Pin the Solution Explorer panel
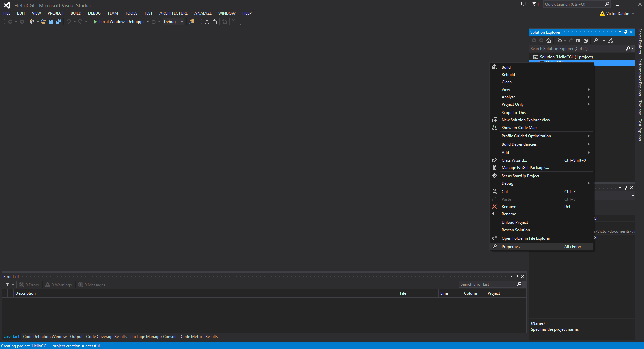This screenshot has width=644, height=349. point(626,32)
